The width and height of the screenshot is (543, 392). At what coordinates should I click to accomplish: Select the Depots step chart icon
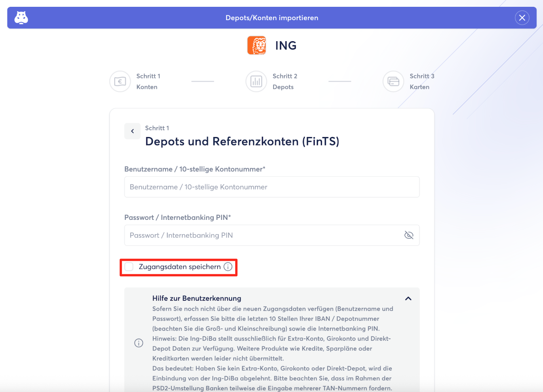coord(256,82)
